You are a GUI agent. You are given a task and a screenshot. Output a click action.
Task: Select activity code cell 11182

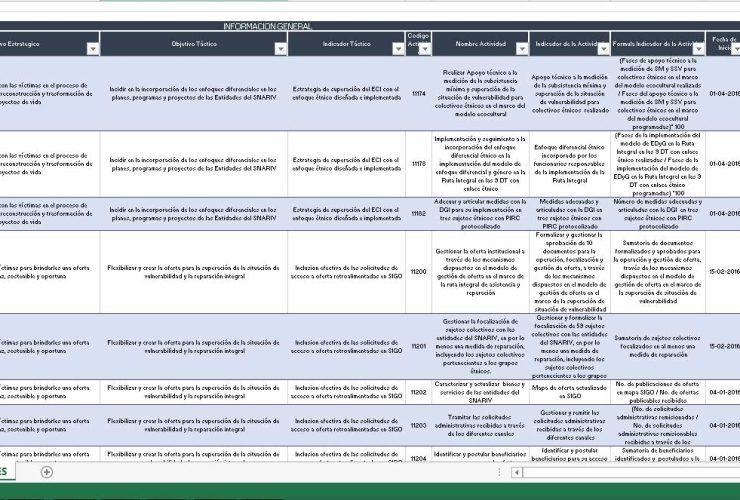coord(419,214)
